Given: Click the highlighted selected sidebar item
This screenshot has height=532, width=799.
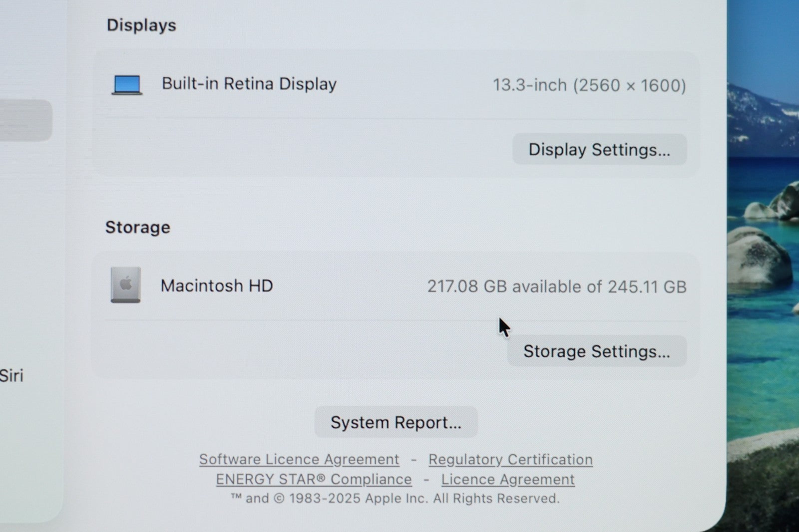Looking at the screenshot, I should (25, 120).
